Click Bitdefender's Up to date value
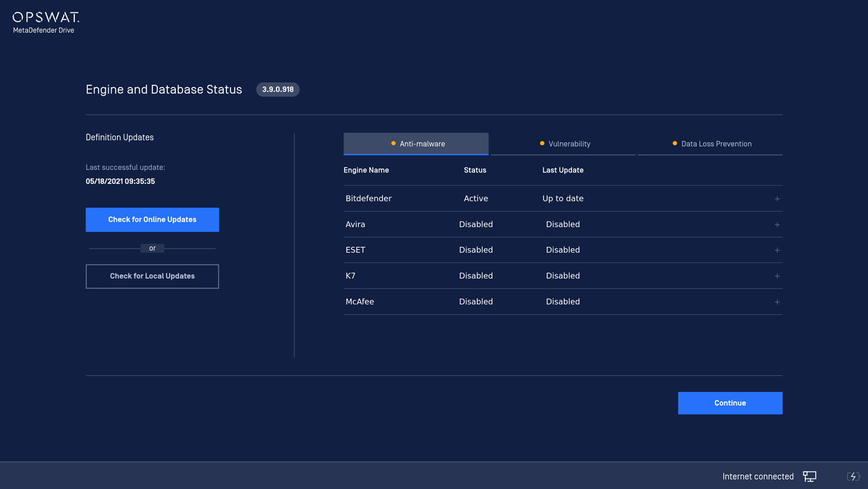 [563, 199]
